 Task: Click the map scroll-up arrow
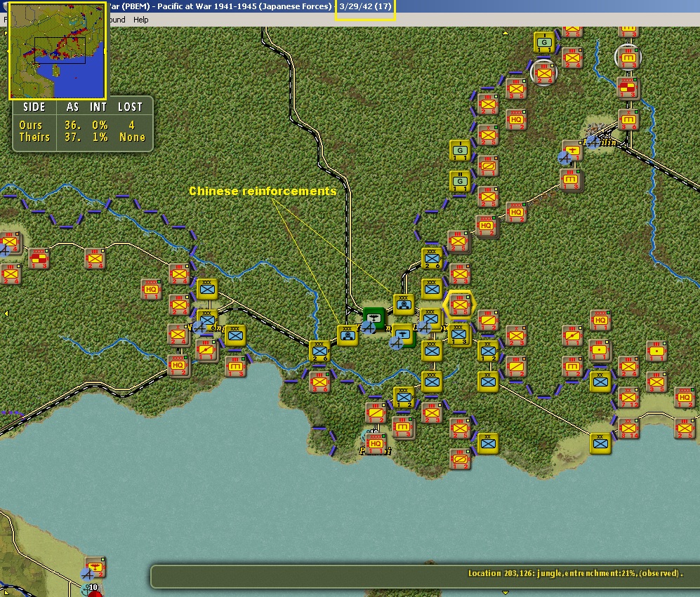pyautogui.click(x=506, y=32)
